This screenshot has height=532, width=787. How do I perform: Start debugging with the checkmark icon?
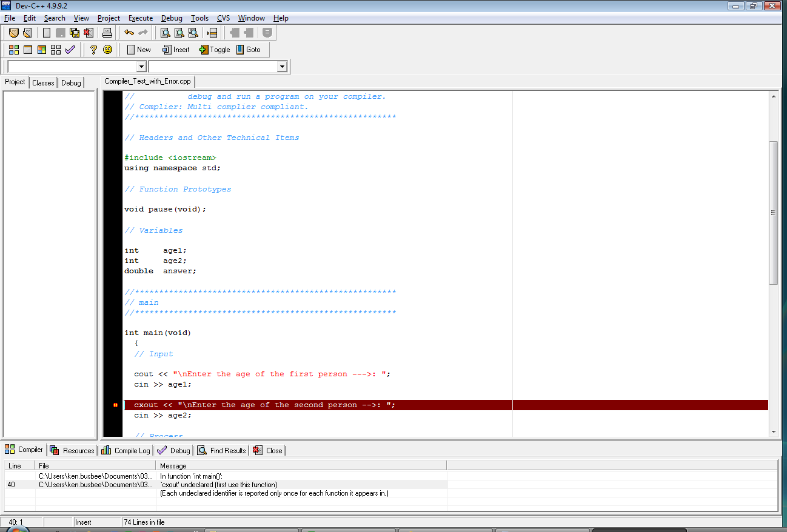[x=70, y=50]
